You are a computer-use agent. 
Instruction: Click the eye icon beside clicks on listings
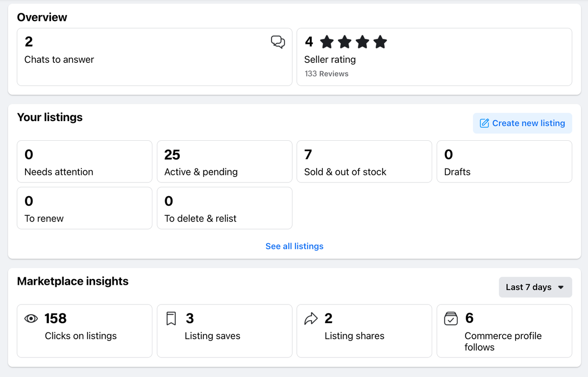click(x=31, y=318)
